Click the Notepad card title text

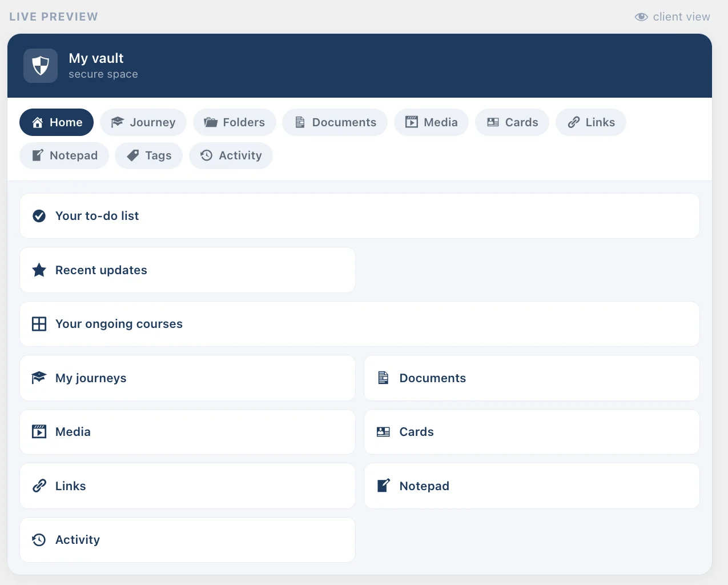[424, 486]
